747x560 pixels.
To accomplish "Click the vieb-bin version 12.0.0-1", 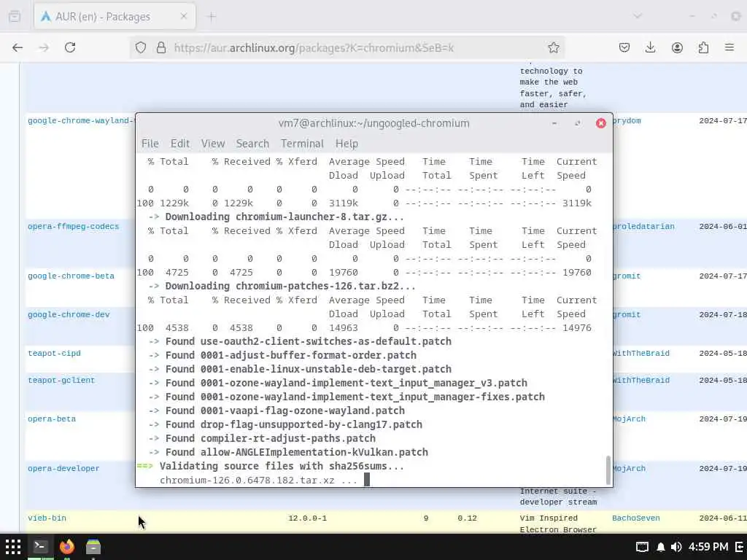I will click(307, 518).
